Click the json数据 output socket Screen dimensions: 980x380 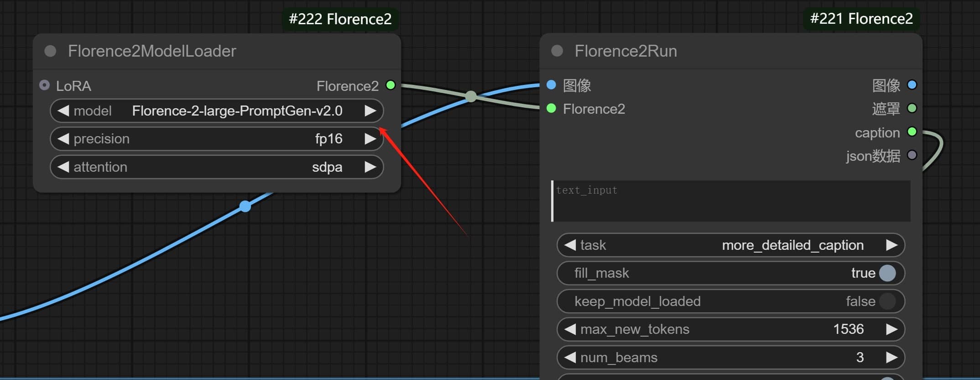click(x=912, y=155)
